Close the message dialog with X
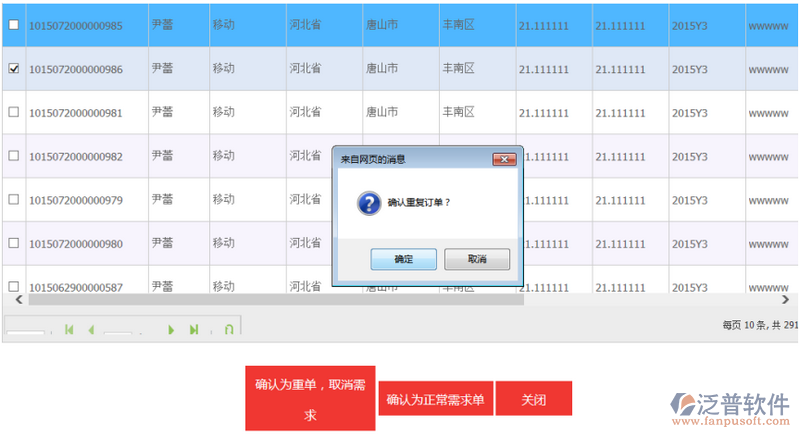 [505, 158]
